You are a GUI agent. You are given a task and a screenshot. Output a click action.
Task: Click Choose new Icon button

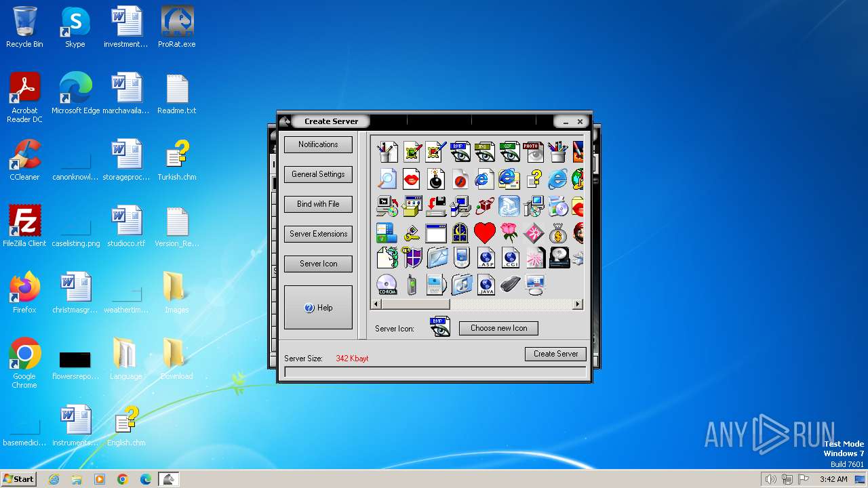pos(498,328)
